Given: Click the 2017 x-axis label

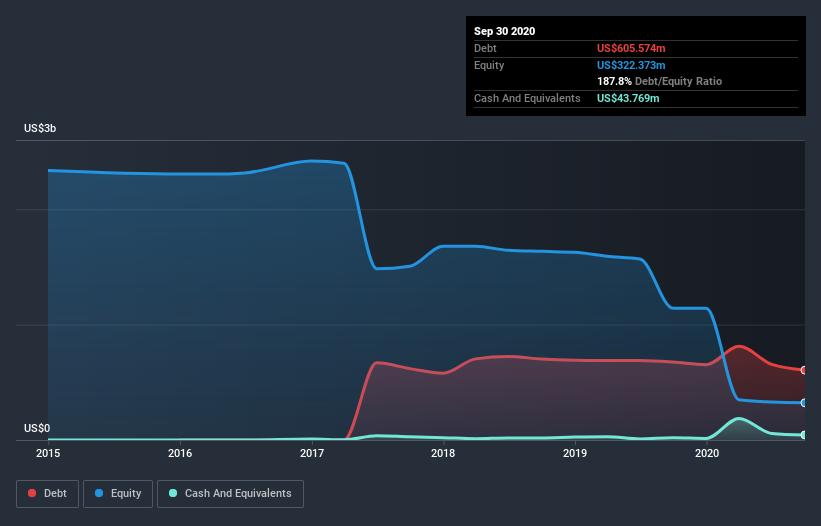Looking at the screenshot, I should point(312,453).
